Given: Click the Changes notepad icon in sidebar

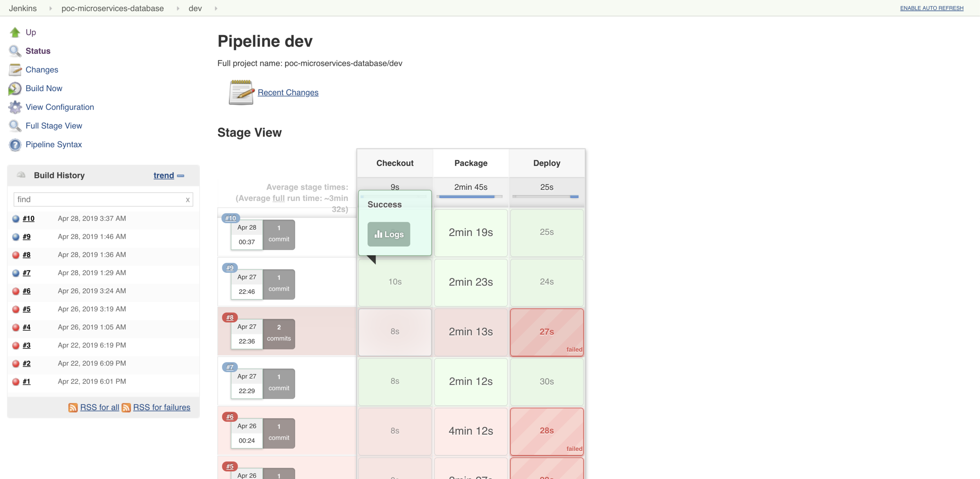Looking at the screenshot, I should pos(15,70).
